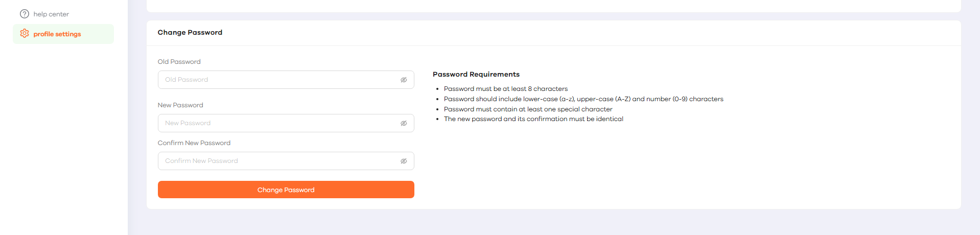980x235 pixels.
Task: Focus the Confirm New Password input field
Action: (286, 161)
